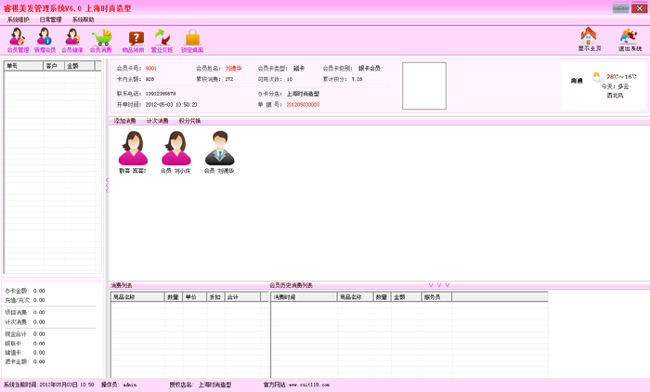The image size is (650, 392).
Task: Switch to the 添加消费 tab
Action: click(x=125, y=121)
